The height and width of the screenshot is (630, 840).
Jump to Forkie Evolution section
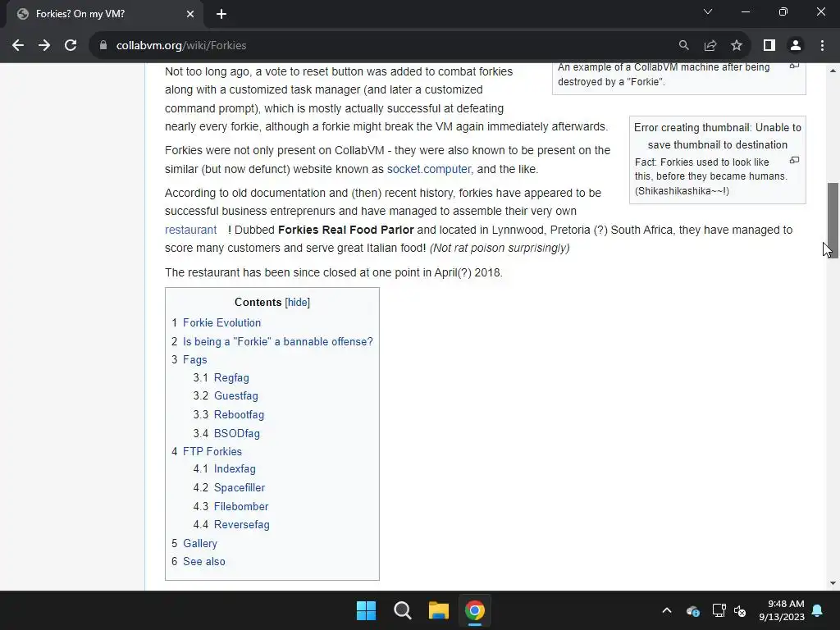click(x=221, y=322)
